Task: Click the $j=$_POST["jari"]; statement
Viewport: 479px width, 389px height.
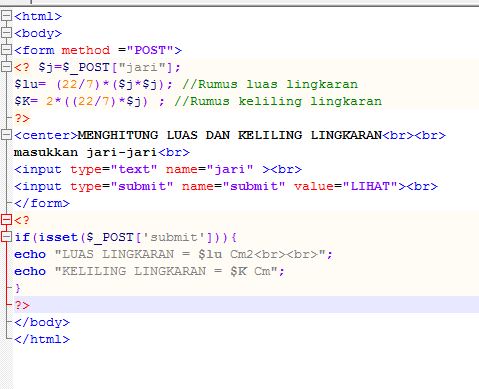Action: click(x=110, y=67)
